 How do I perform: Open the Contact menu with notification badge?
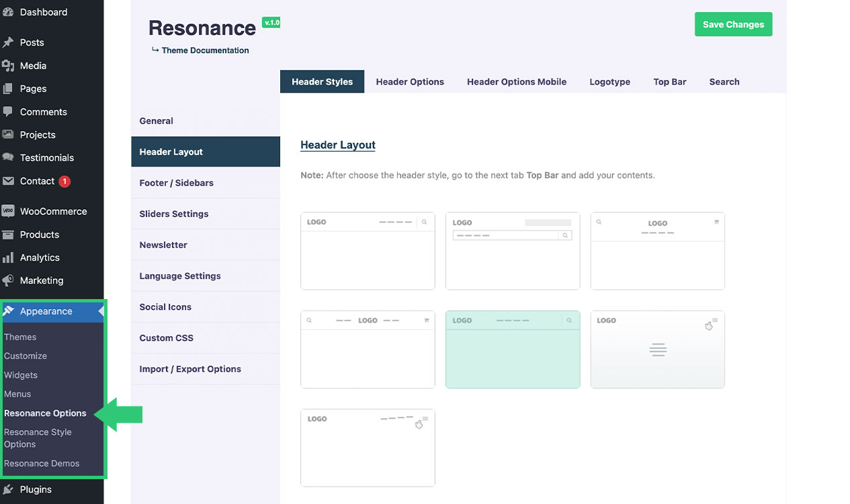point(38,181)
